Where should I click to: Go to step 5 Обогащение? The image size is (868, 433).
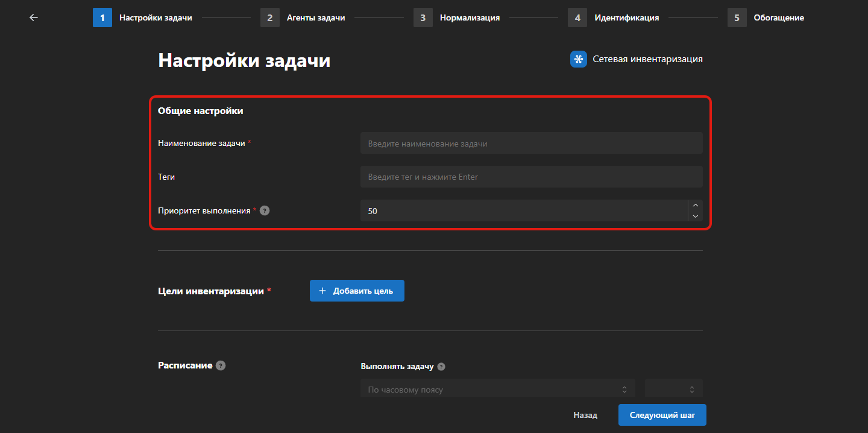766,17
